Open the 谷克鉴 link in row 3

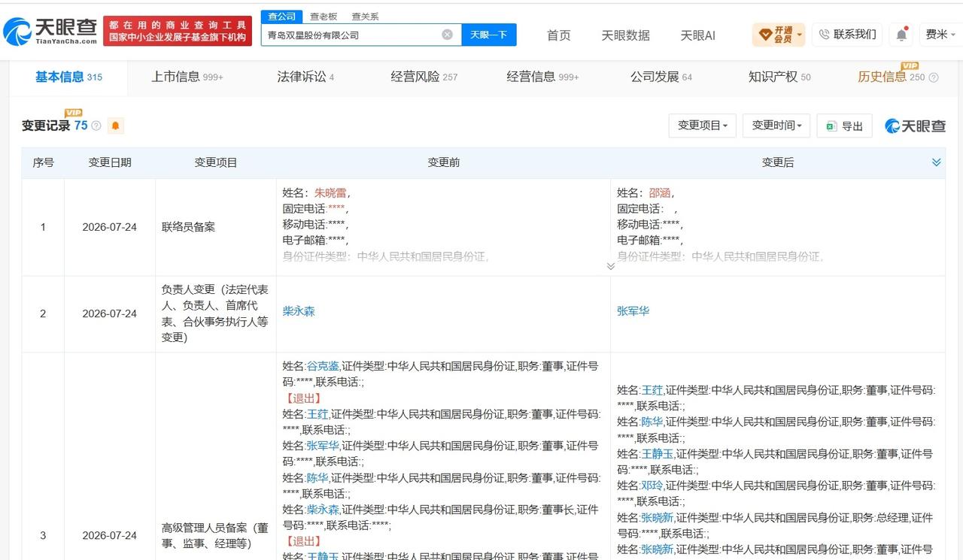tap(323, 366)
